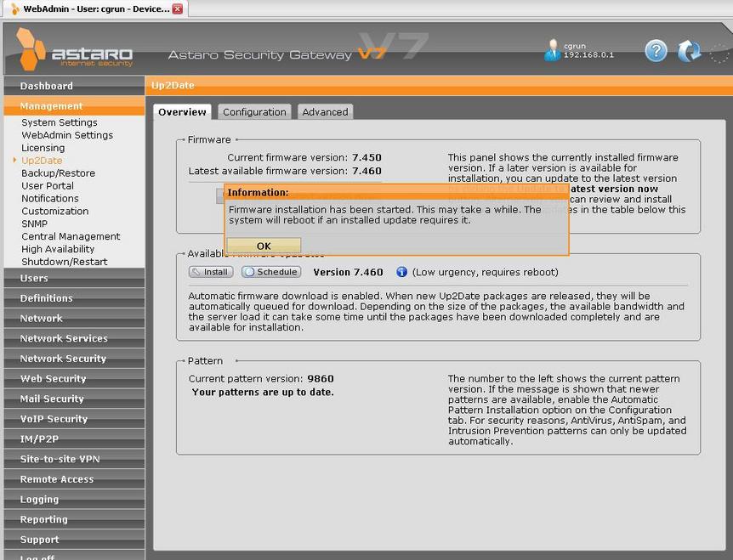Click the blue reload arrows icon
The image size is (733, 560).
tap(689, 51)
